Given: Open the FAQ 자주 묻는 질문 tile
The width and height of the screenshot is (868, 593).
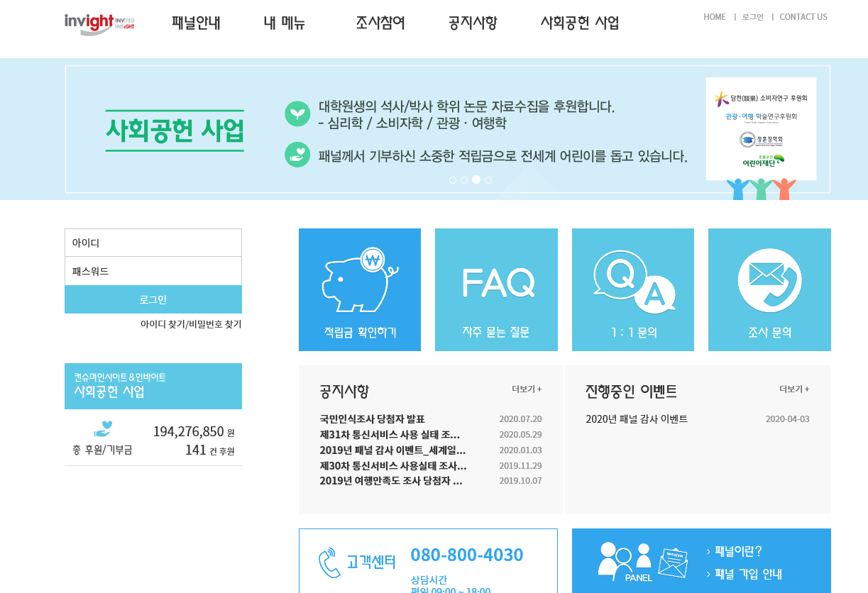Looking at the screenshot, I should (x=496, y=289).
